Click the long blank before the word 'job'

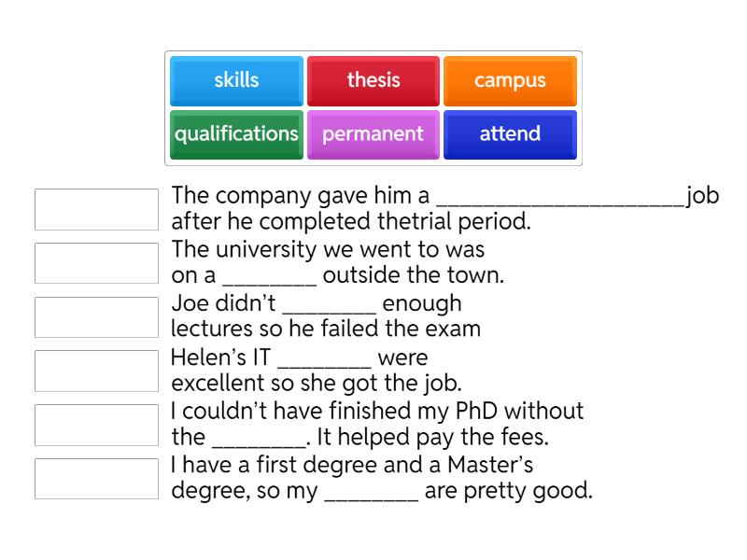560,199
